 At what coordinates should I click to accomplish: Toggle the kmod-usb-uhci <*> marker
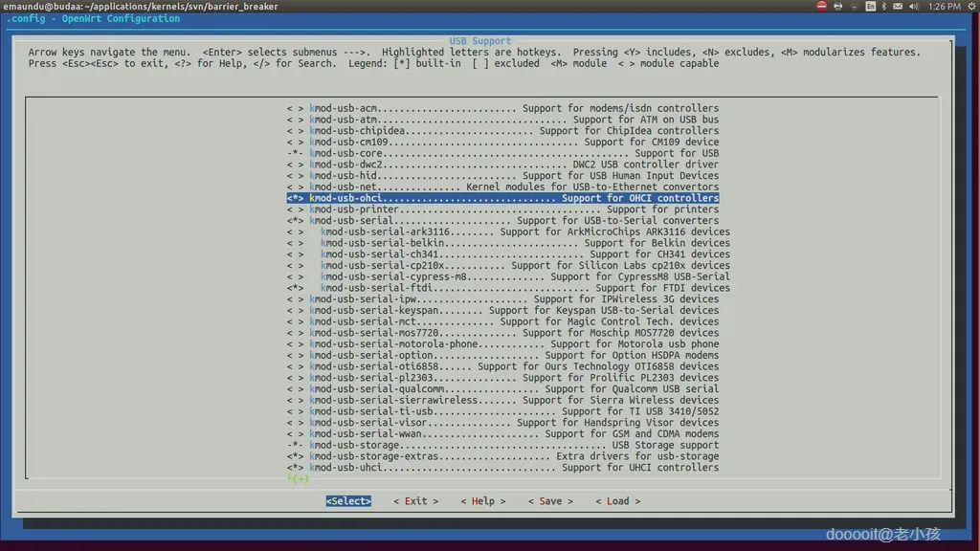tap(295, 468)
